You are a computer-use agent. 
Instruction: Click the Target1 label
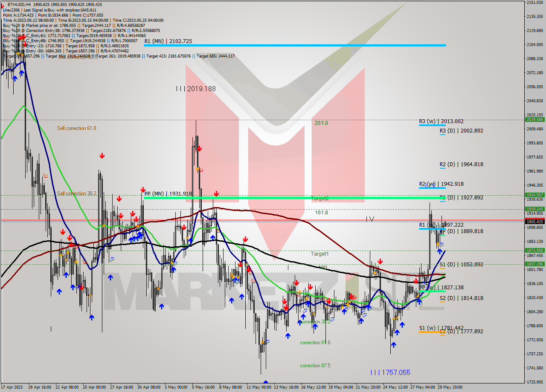(x=319, y=254)
